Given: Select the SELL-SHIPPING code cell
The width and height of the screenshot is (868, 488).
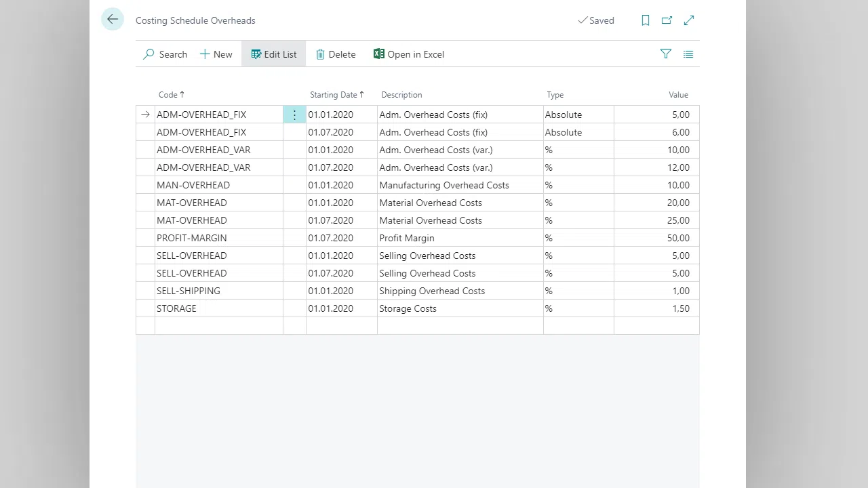Looking at the screenshot, I should point(219,291).
